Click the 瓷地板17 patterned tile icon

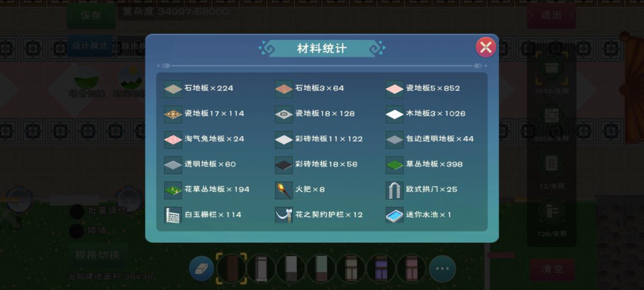(173, 114)
